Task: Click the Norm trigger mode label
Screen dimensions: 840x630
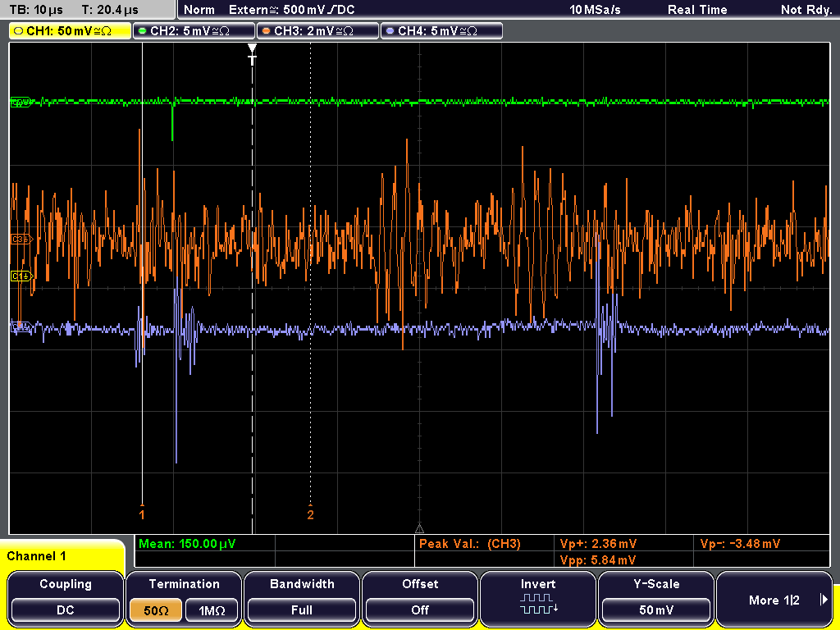Action: tap(199, 10)
